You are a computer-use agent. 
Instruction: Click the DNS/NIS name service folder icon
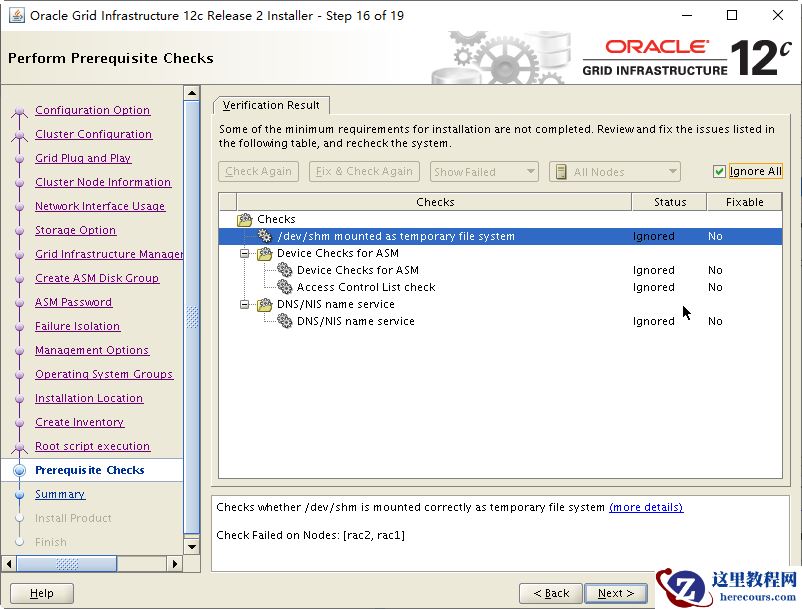point(264,304)
